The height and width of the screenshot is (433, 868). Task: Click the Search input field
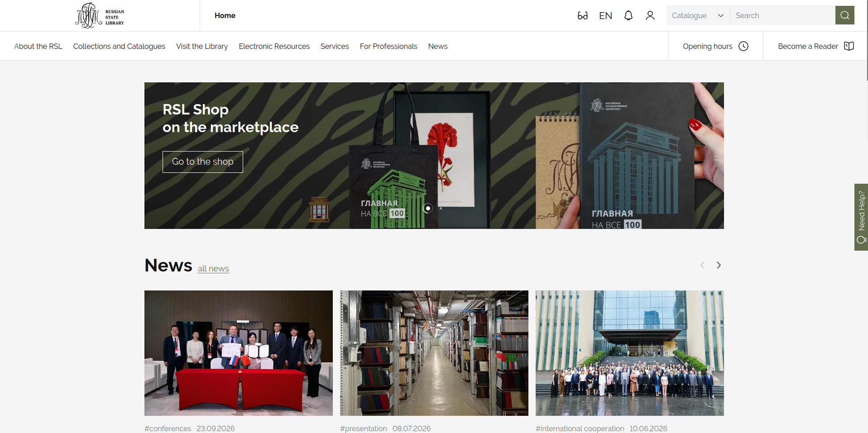coord(782,15)
